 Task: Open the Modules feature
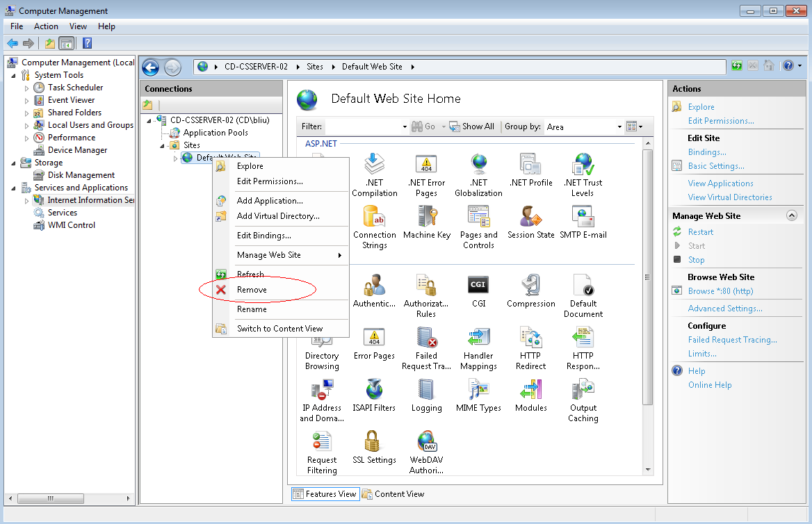pyautogui.click(x=531, y=395)
